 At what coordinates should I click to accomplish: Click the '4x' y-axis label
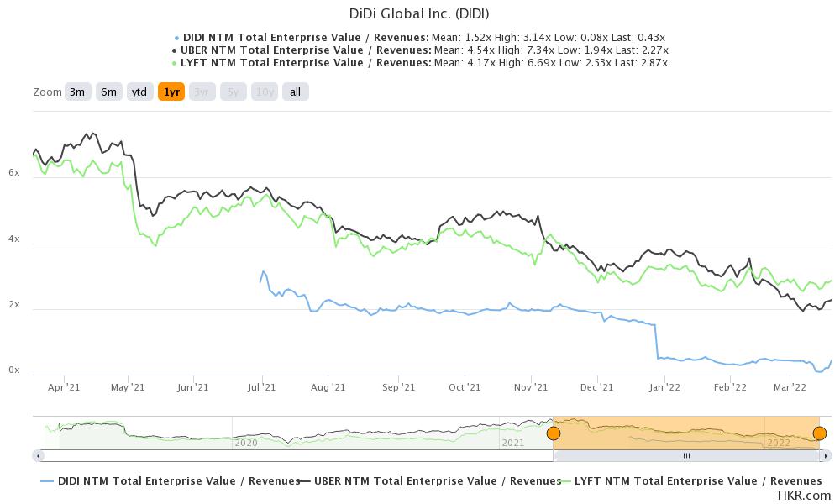point(14,239)
